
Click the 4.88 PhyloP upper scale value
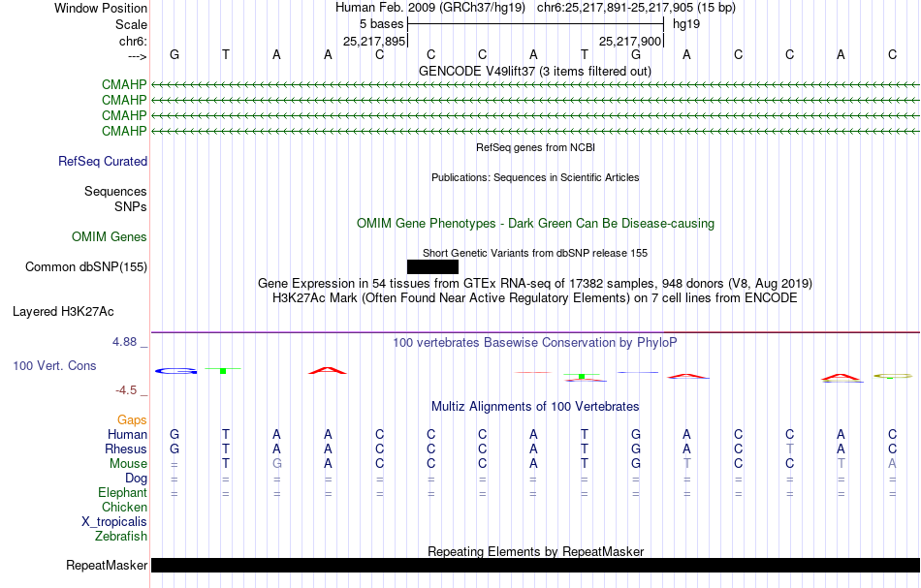[x=124, y=342]
